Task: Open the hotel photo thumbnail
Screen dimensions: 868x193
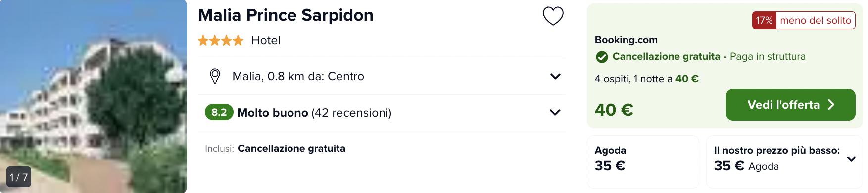Action: (94, 96)
